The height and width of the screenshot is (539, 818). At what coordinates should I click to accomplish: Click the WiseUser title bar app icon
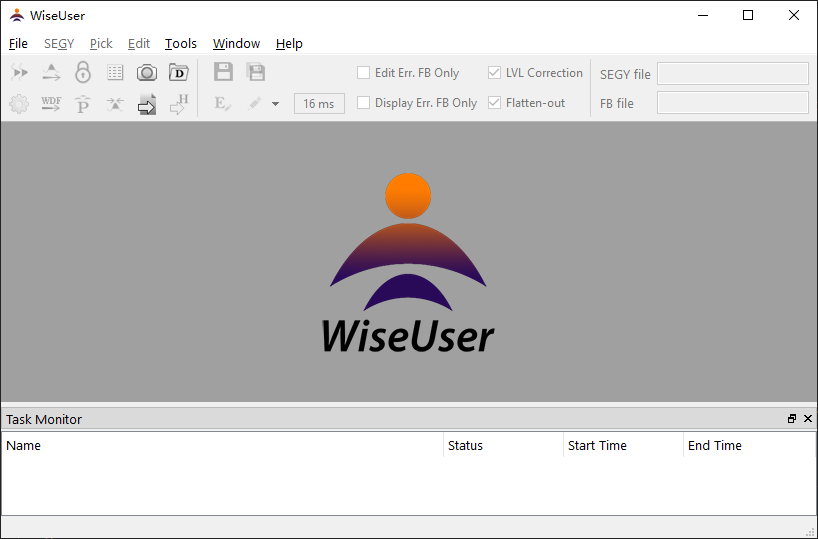click(x=17, y=16)
